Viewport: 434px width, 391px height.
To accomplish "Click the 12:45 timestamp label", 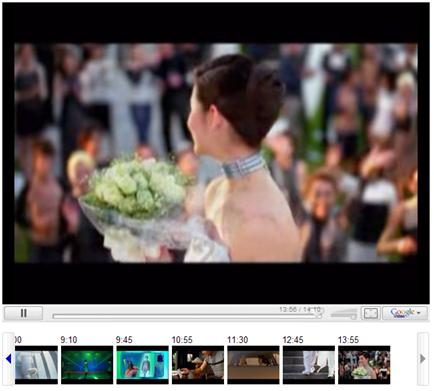I will point(293,340).
